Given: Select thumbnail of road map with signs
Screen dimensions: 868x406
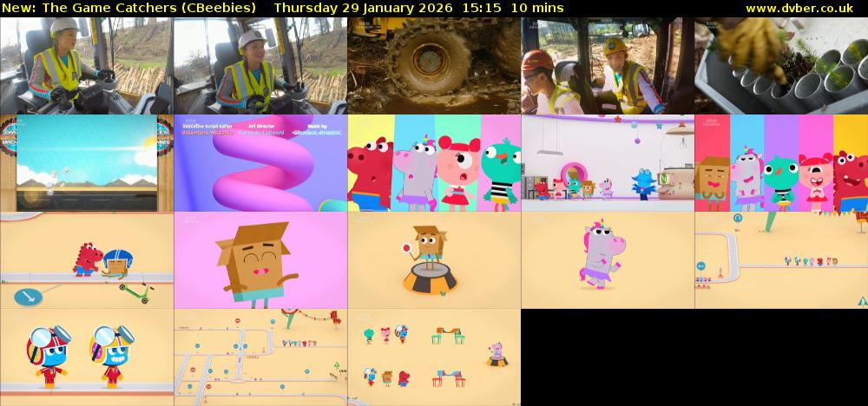Looking at the screenshot, I should [260, 357].
